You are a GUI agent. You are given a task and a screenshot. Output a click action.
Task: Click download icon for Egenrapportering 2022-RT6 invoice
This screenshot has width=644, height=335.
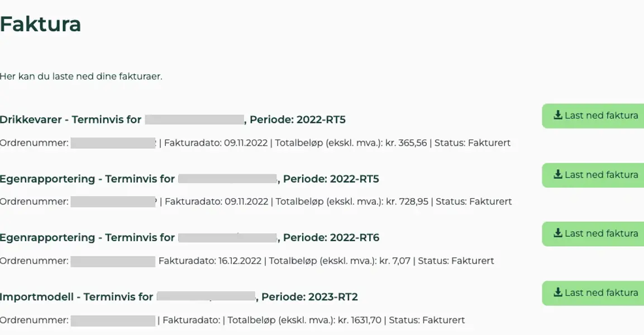tap(557, 233)
